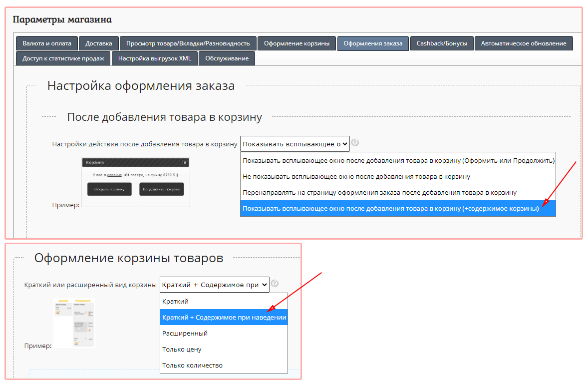Open the Cashback/Бонусы tab
The width and height of the screenshot is (588, 382).
point(441,43)
